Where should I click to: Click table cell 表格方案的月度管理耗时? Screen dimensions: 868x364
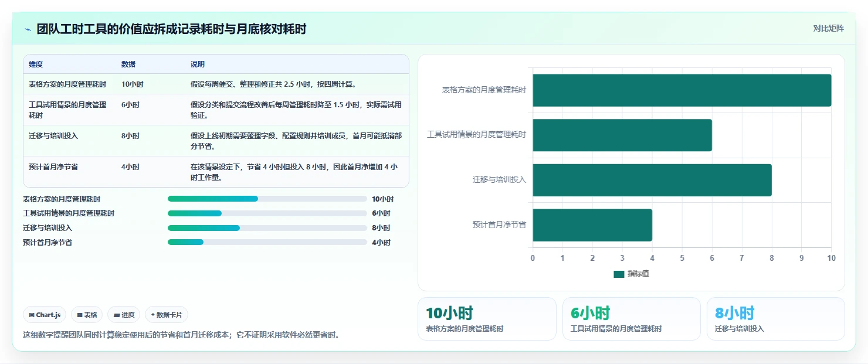click(67, 84)
